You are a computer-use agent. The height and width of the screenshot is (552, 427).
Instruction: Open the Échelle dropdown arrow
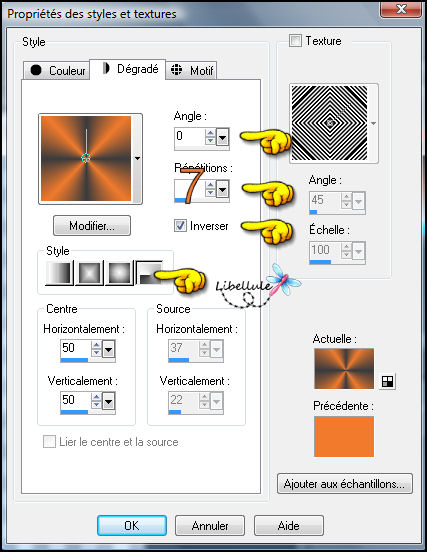pos(359,251)
